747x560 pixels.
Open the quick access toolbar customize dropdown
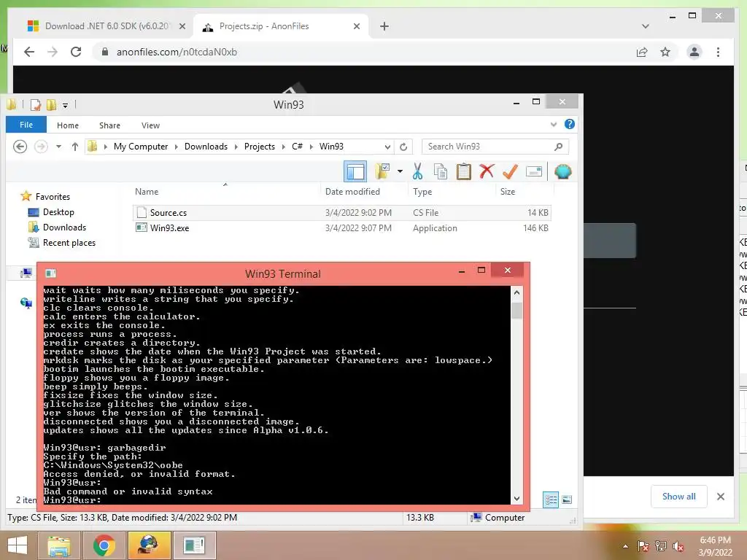[x=65, y=105]
